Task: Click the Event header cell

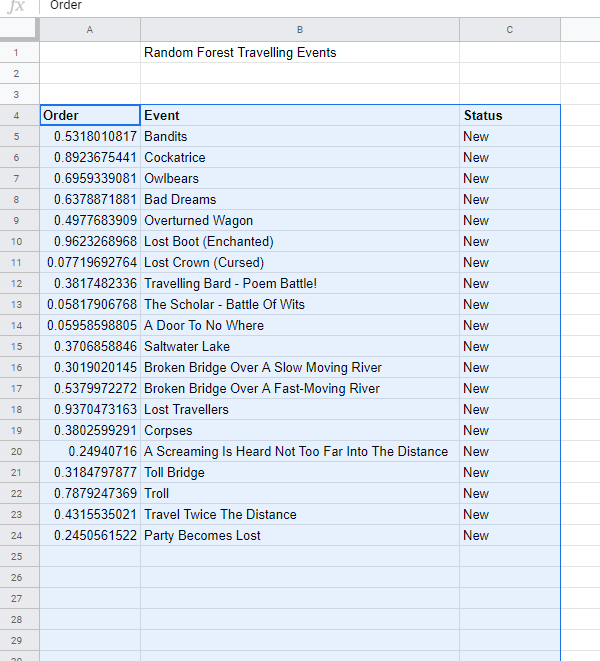Action: (300, 116)
